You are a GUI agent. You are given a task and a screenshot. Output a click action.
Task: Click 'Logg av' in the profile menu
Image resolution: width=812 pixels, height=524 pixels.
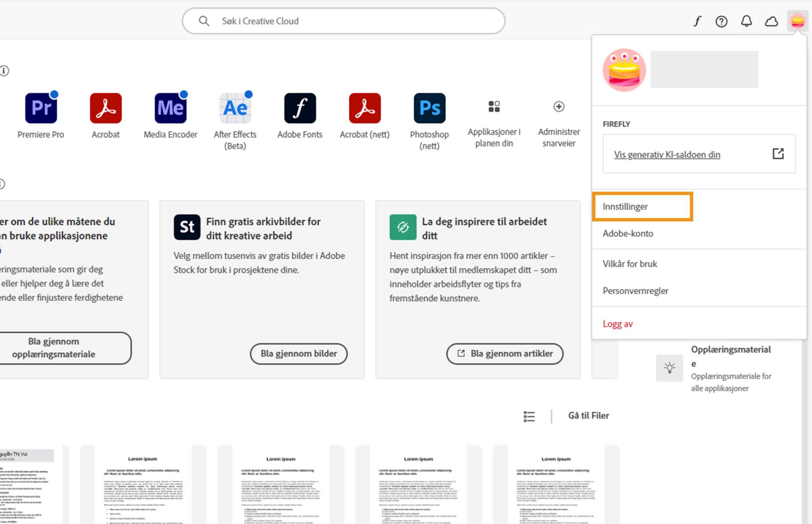617,324
